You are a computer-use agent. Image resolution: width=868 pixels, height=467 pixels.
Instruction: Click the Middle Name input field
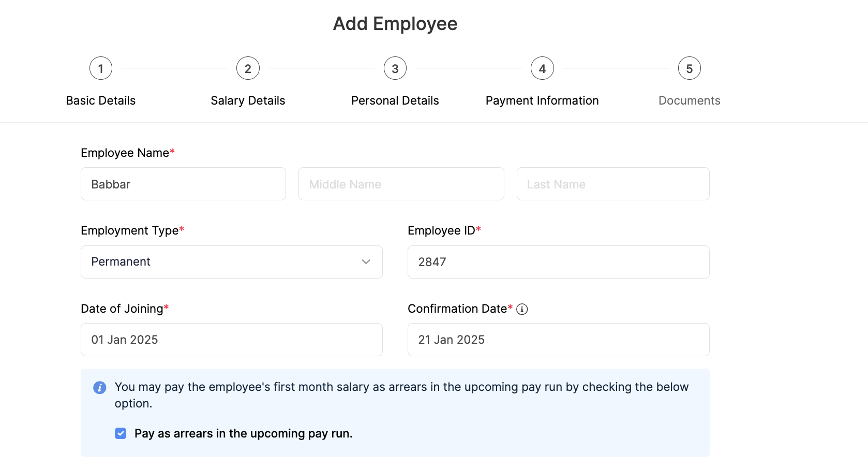point(401,184)
